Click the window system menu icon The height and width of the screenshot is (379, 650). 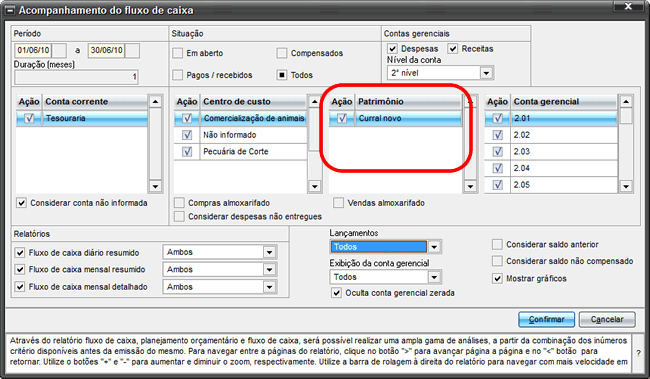[10, 10]
